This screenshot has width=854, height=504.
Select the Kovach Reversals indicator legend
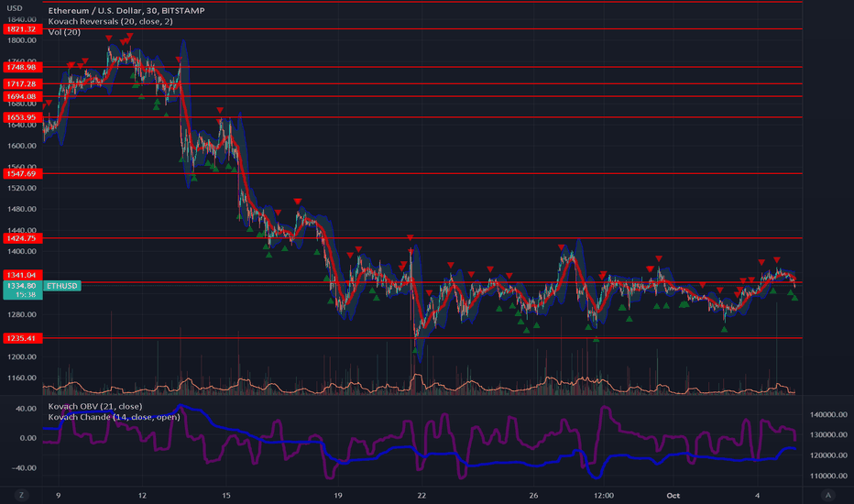point(111,21)
